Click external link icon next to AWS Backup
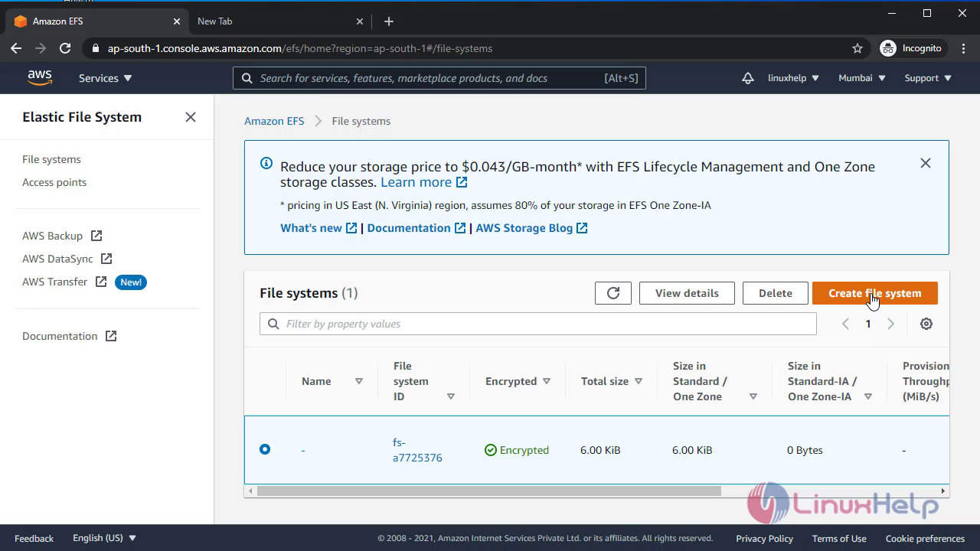This screenshot has width=980, height=551. click(96, 236)
